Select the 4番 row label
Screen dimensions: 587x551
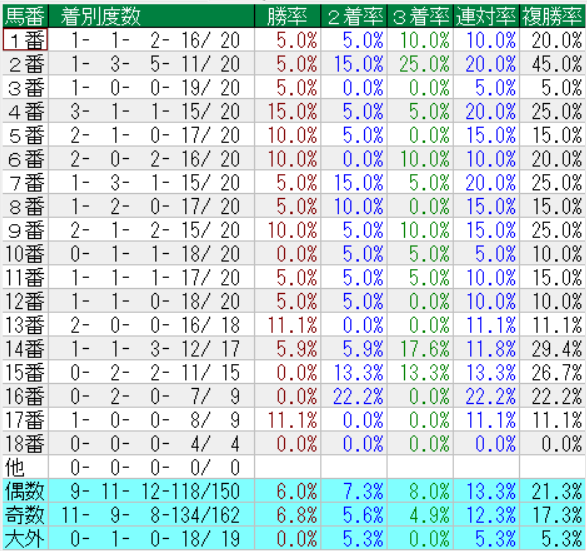click(x=25, y=111)
